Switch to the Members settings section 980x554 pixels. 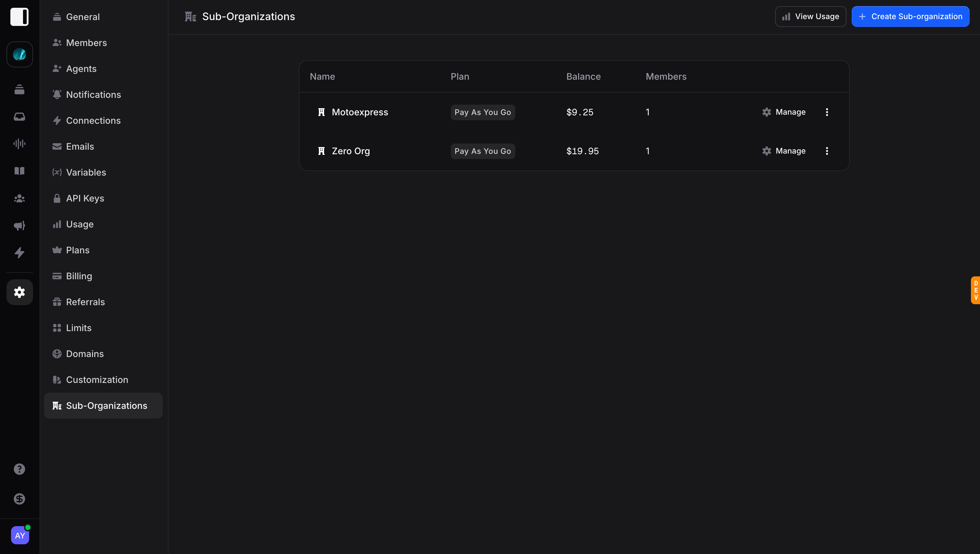tap(87, 43)
